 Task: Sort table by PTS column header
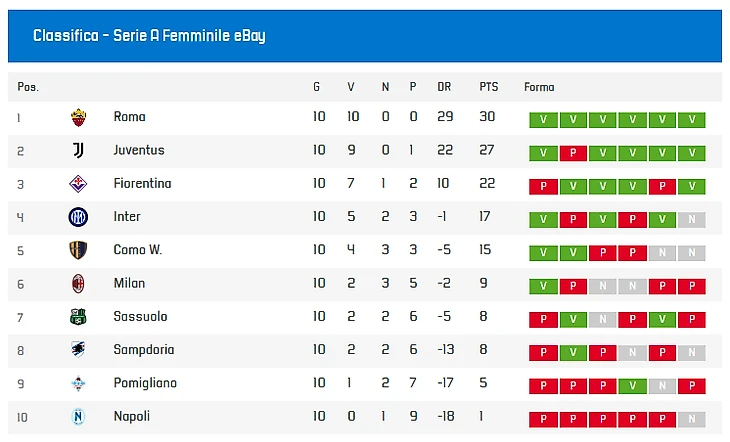pos(488,87)
